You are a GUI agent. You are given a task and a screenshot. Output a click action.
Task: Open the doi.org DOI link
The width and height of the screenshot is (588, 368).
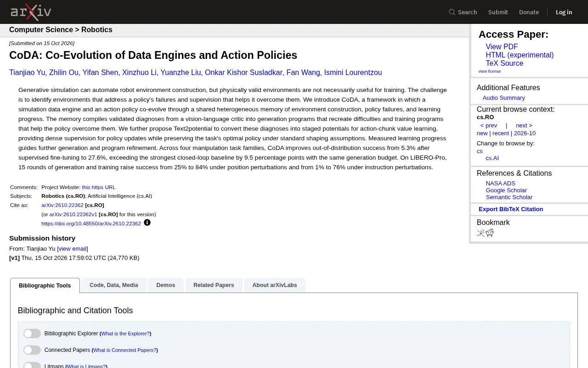coord(91,224)
